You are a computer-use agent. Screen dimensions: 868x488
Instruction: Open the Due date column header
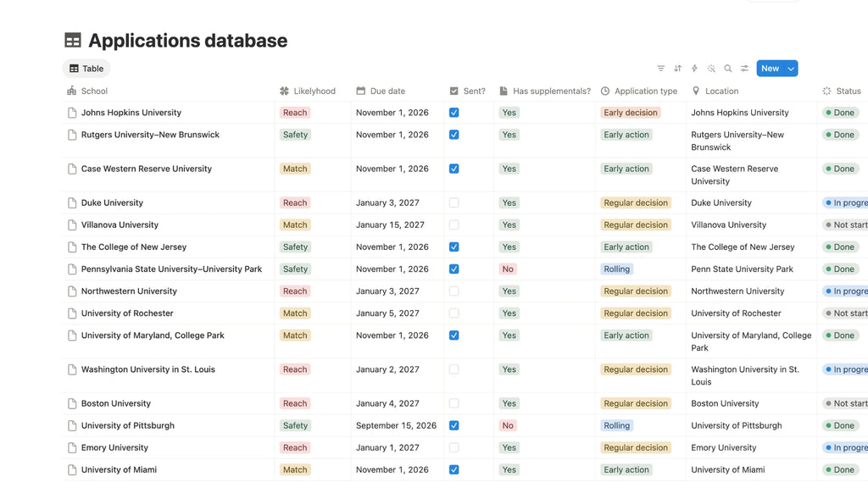(x=381, y=91)
